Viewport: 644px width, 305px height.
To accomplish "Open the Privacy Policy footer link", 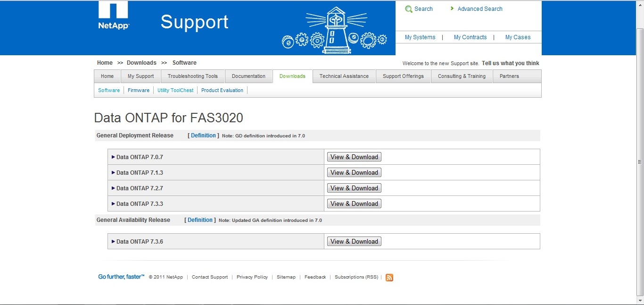I will tap(252, 277).
